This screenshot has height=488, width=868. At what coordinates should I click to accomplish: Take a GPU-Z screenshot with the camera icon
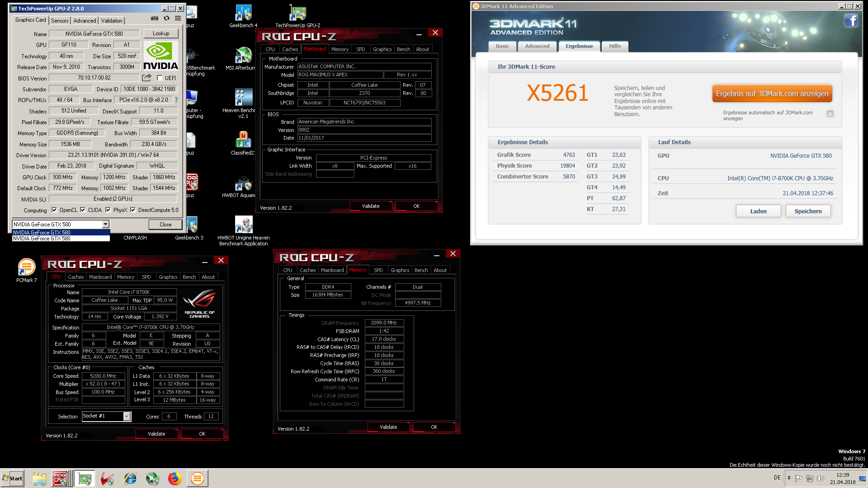155,19
